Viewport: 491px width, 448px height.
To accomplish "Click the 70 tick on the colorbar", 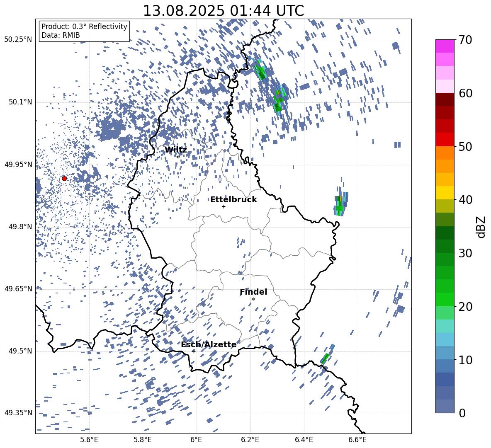I will coord(465,40).
